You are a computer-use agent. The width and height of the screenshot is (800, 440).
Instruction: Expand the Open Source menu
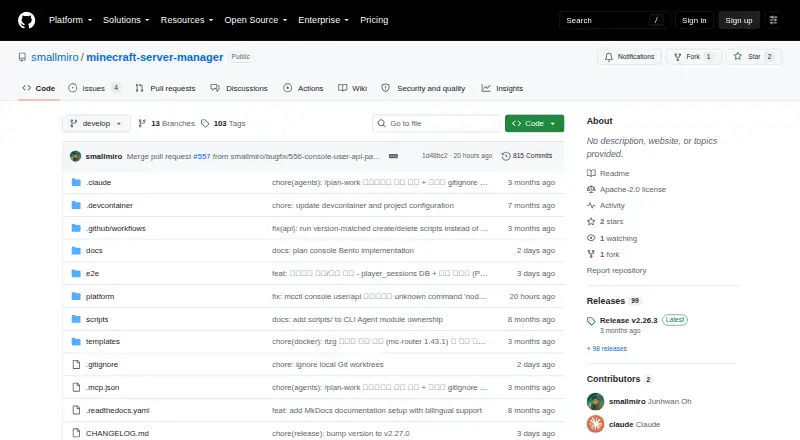coord(256,20)
